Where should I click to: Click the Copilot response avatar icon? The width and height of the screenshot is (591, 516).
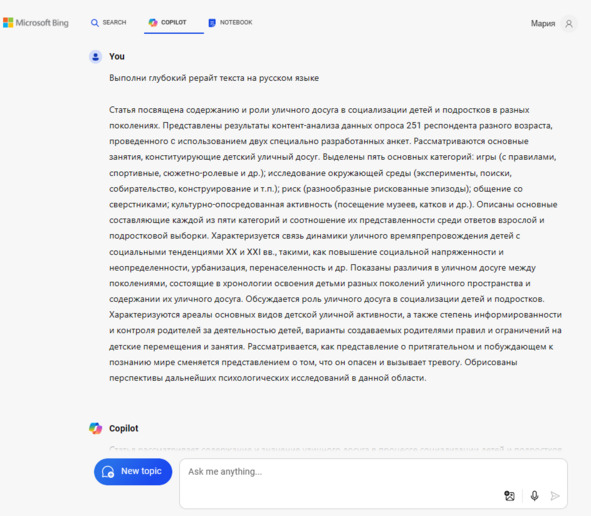pos(95,428)
